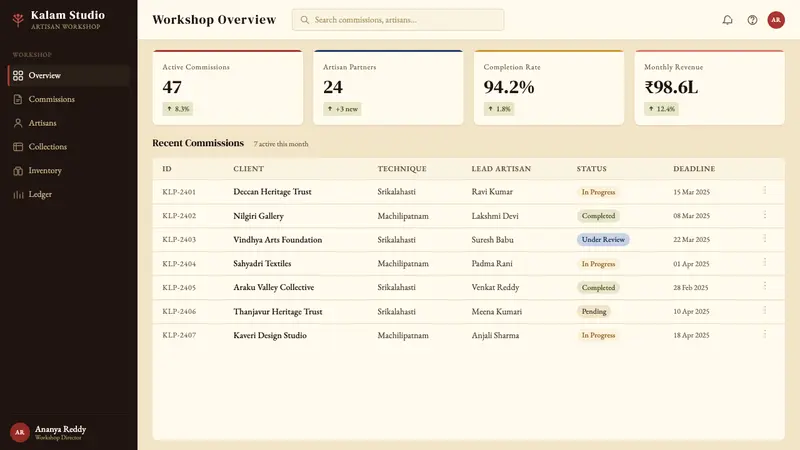The image size is (800, 450).
Task: Open the help question mark icon
Action: pos(752,20)
